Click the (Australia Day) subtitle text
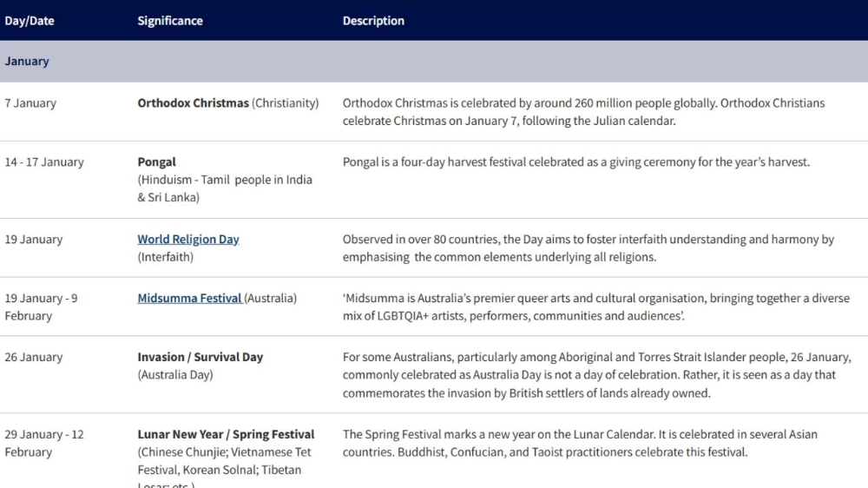Screen dimensions: 868x488 [175, 375]
